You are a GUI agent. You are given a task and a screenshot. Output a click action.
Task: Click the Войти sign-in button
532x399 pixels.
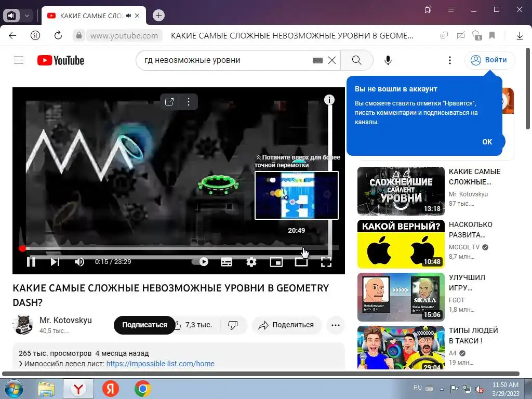[489, 60]
